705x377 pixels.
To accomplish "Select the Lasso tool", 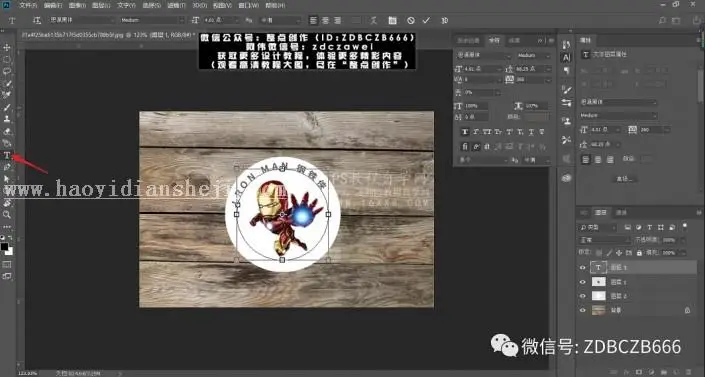I will [7, 71].
